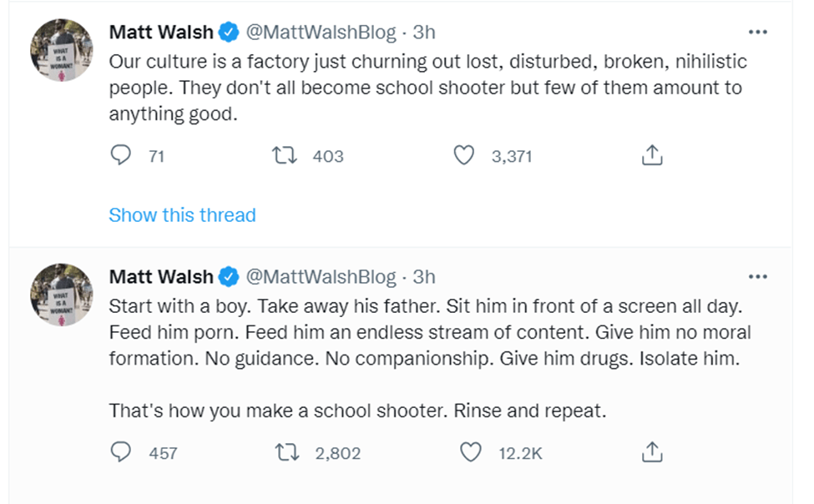814x504 pixels.
Task: Share the first tweet via share icon
Action: click(652, 156)
